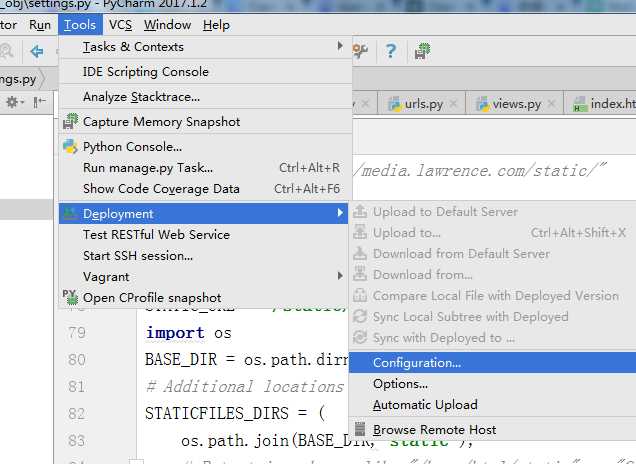
Task: Switch to the urls.py tab
Action: [x=422, y=104]
